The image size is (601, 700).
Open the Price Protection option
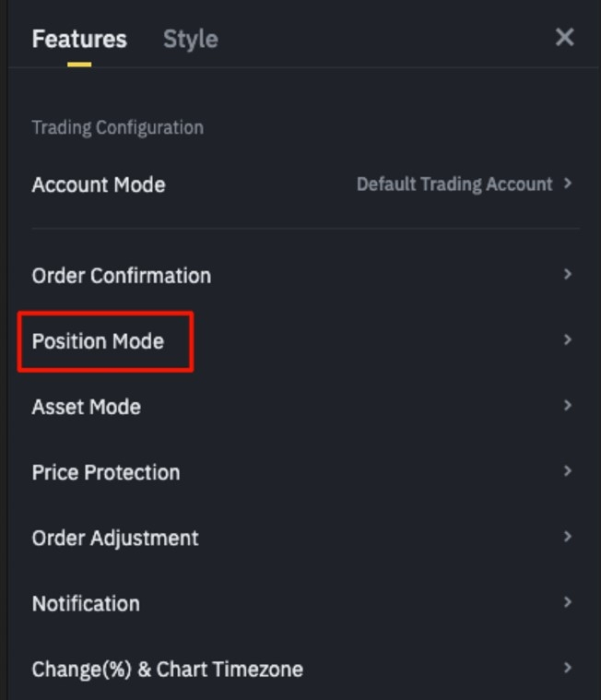pos(106,472)
